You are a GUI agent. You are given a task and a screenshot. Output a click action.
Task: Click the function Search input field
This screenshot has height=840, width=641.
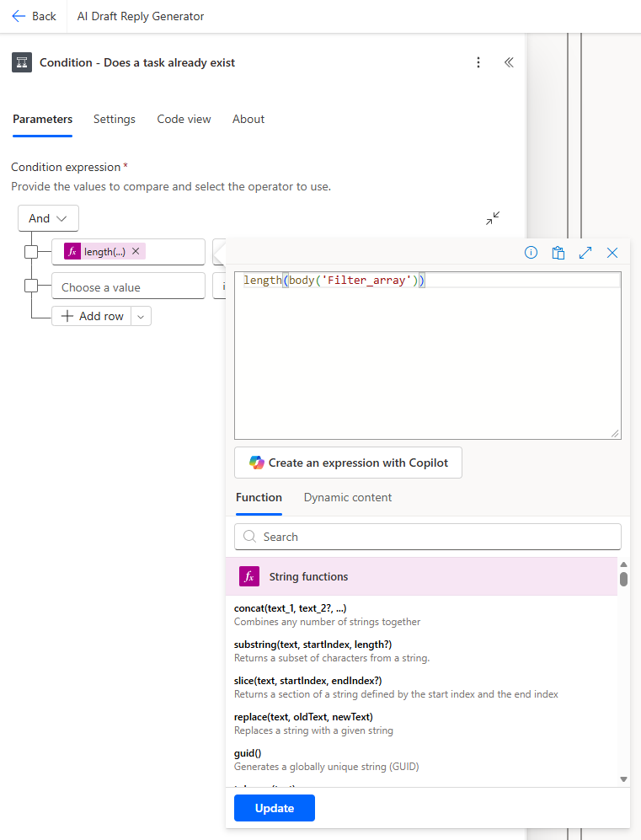(427, 537)
